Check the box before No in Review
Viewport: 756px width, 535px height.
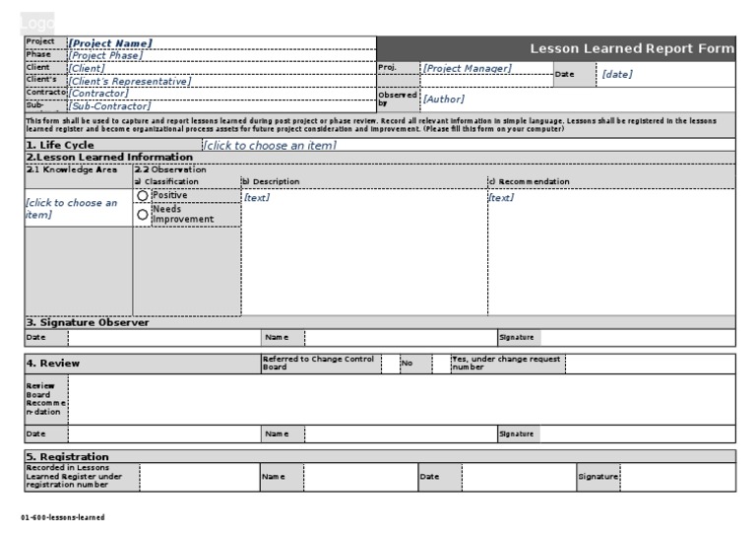click(391, 364)
